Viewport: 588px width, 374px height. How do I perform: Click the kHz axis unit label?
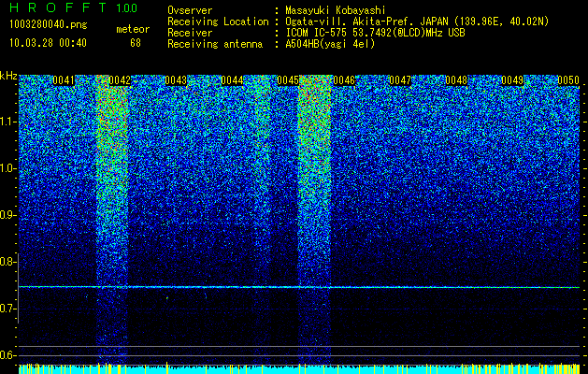pyautogui.click(x=8, y=76)
